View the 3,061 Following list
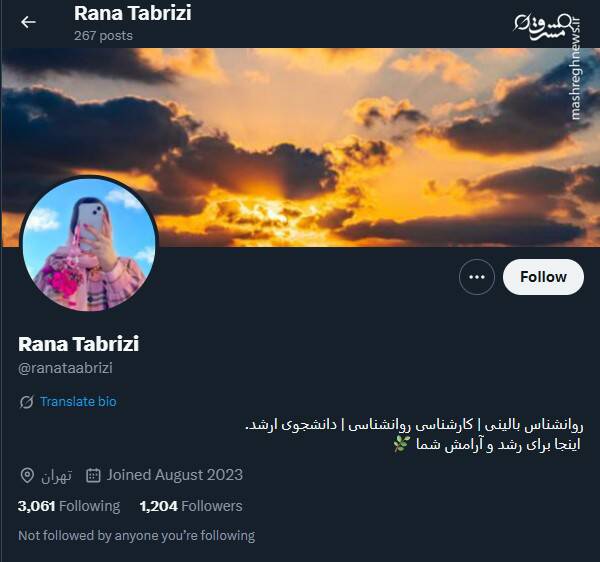 click(69, 506)
